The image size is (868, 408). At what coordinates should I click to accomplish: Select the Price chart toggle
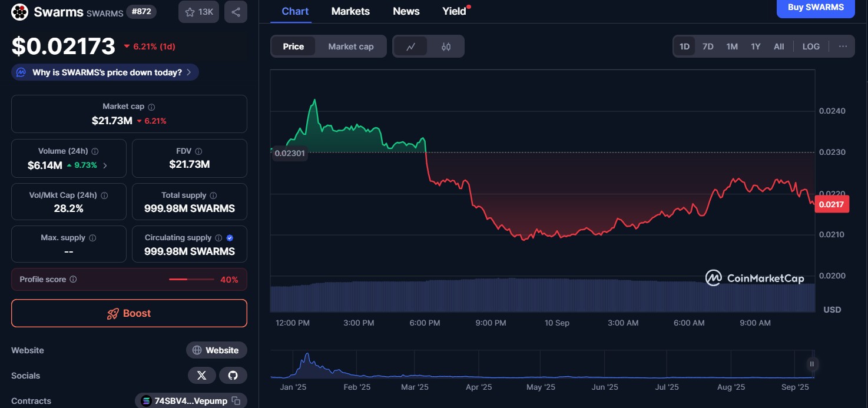[293, 47]
